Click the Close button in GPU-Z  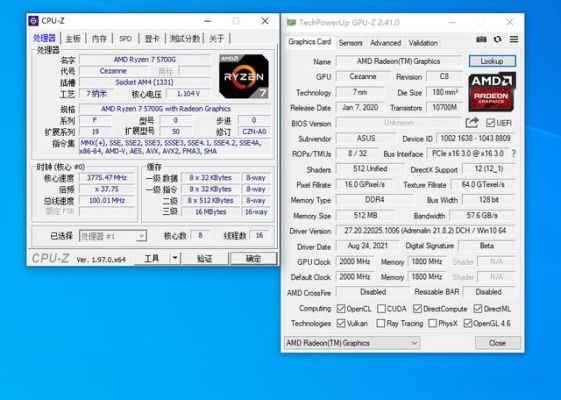[497, 343]
